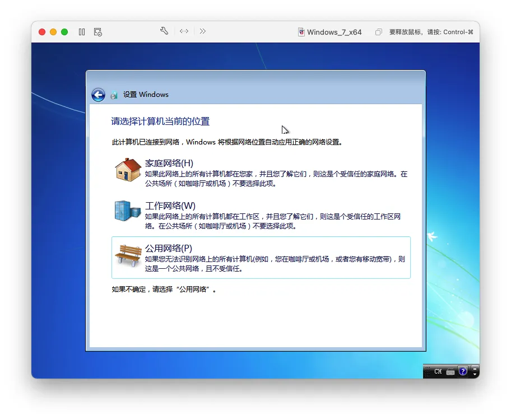Click the 要释放鼠标 Control-⌘ hint text

tap(431, 32)
